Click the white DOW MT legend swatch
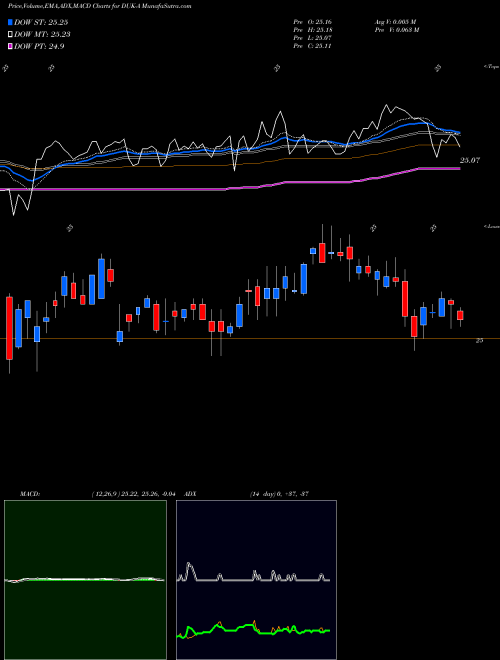The image size is (500, 660). click(x=10, y=35)
